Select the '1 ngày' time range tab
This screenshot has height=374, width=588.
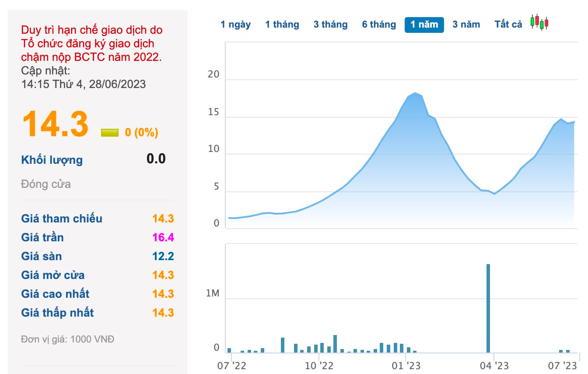[236, 25]
